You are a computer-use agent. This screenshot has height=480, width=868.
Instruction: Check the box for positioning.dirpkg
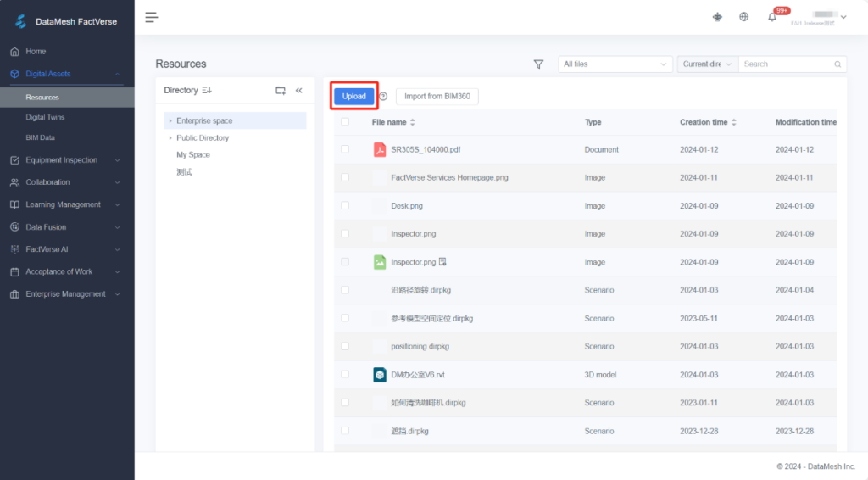[x=345, y=346]
